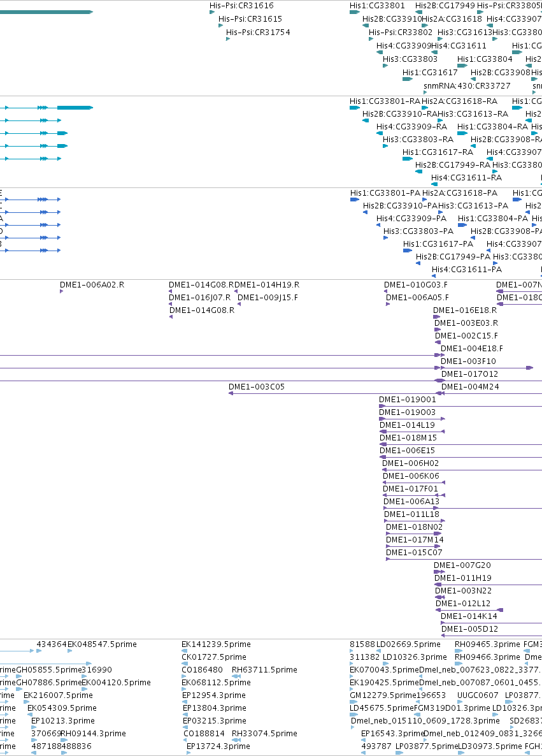Select EST RH09465.3prime
The width and height of the screenshot is (542, 756).
coord(488,644)
